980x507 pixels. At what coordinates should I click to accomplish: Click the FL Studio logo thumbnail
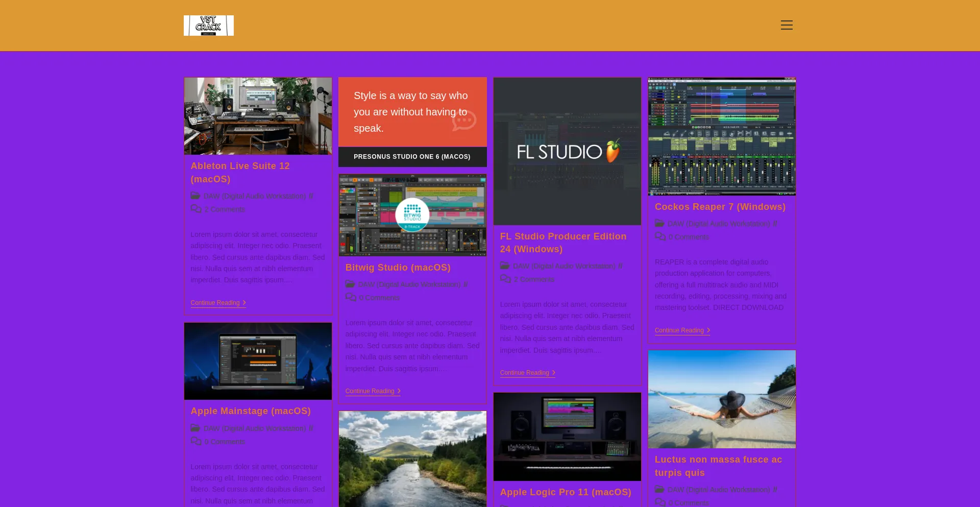tap(567, 151)
